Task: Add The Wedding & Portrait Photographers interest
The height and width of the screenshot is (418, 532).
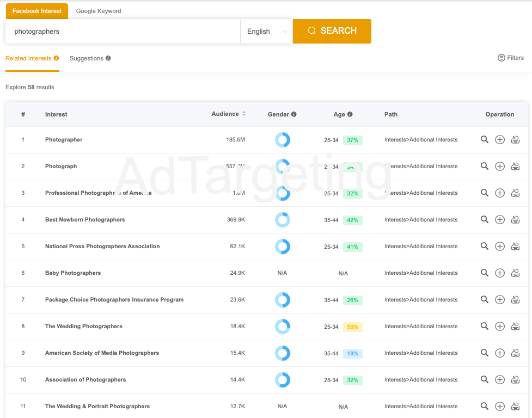Action: 500,406
